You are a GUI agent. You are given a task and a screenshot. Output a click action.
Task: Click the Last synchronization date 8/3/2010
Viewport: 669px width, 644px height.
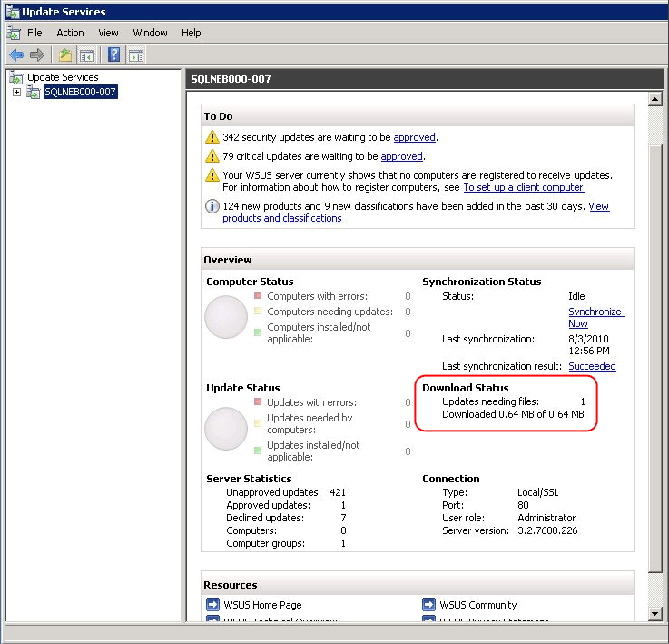pos(588,339)
